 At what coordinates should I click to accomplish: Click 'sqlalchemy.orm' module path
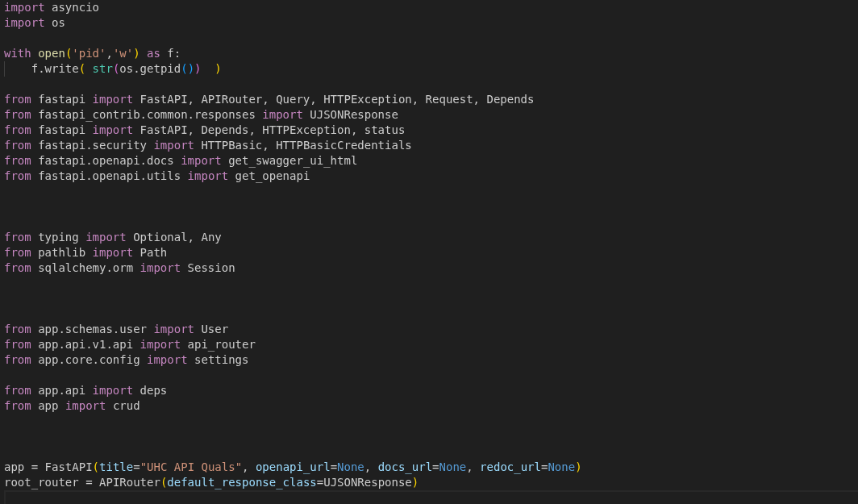point(86,269)
